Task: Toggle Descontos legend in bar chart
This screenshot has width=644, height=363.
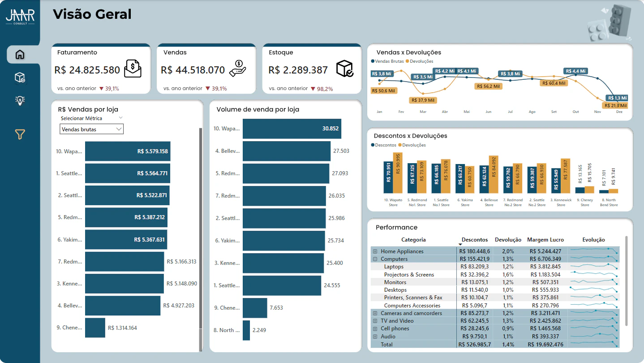Action: pyautogui.click(x=384, y=145)
